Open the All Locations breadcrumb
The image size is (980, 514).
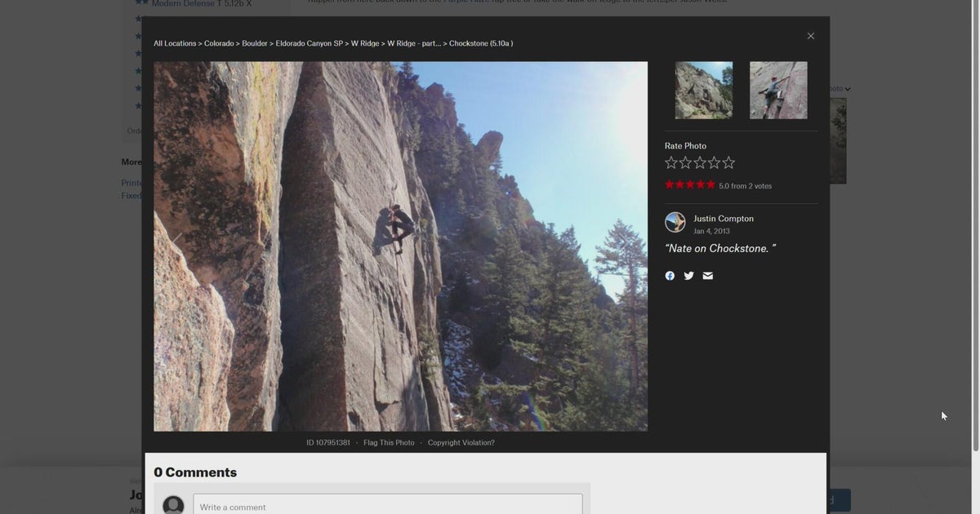click(174, 42)
